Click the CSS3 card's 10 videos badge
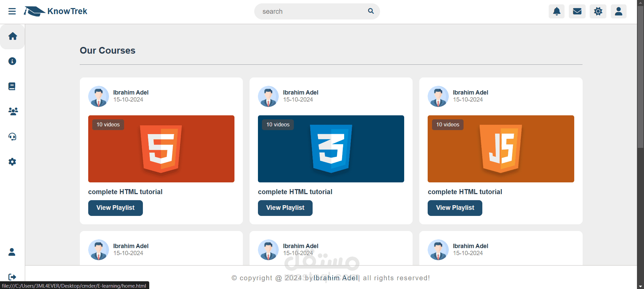 (x=278, y=124)
